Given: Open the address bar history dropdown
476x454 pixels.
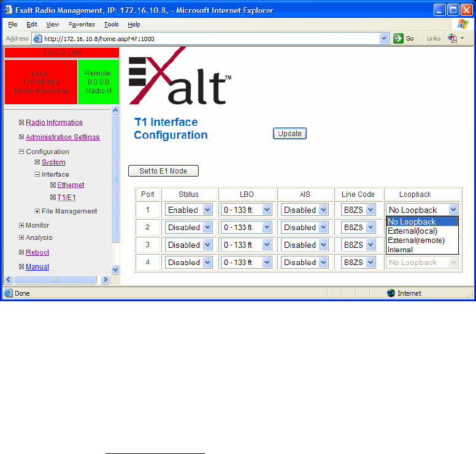Looking at the screenshot, I should tap(384, 39).
